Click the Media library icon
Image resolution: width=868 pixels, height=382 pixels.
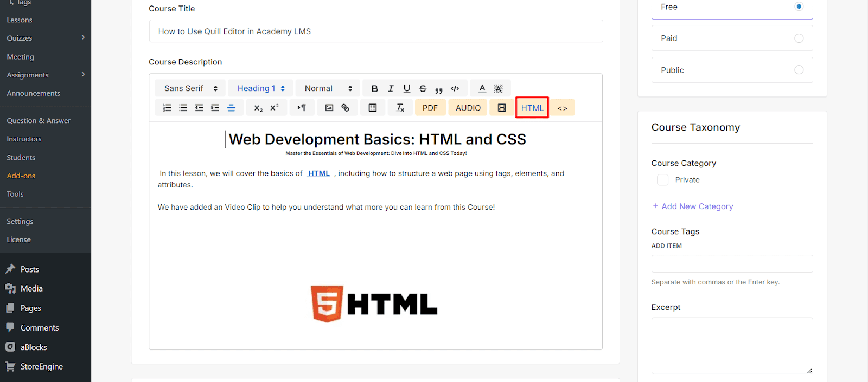[10, 288]
